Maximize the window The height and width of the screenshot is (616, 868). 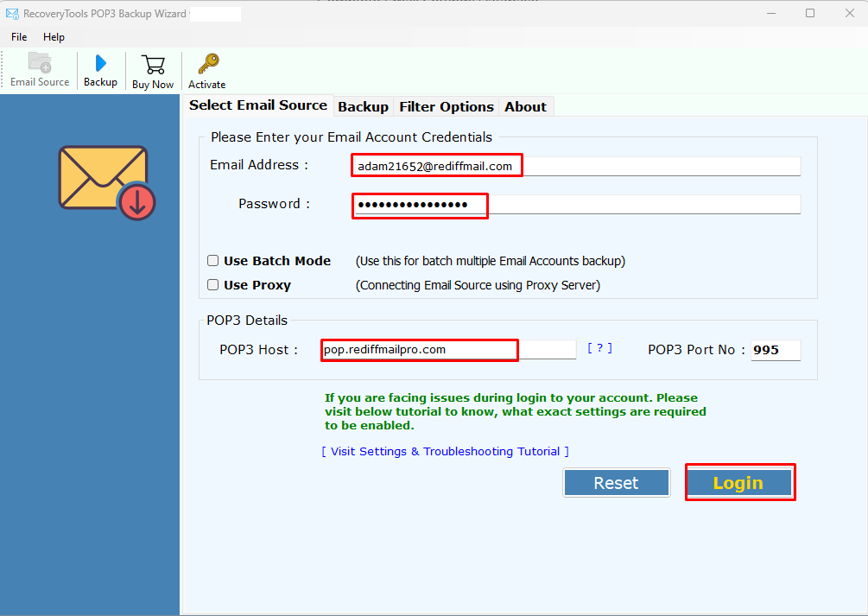[x=810, y=13]
